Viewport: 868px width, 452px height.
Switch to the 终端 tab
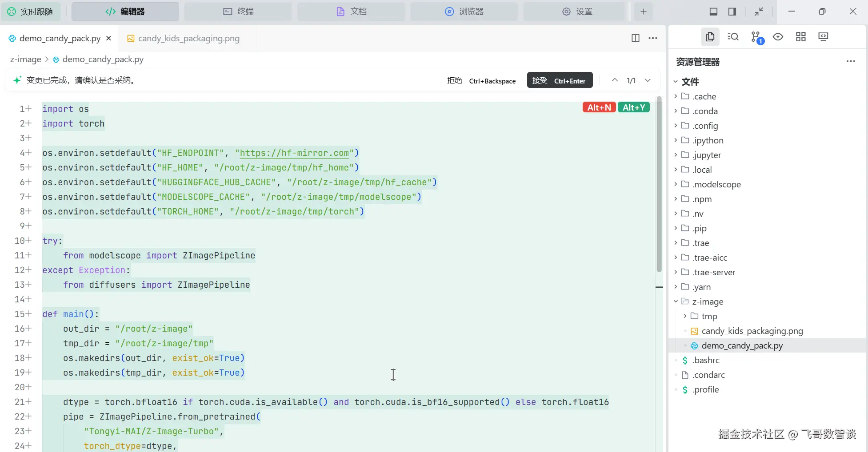[238, 12]
